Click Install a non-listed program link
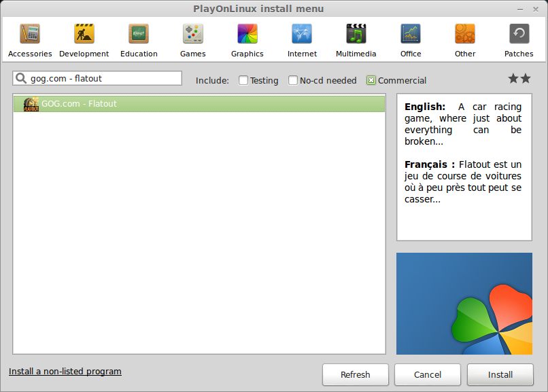 (65, 372)
